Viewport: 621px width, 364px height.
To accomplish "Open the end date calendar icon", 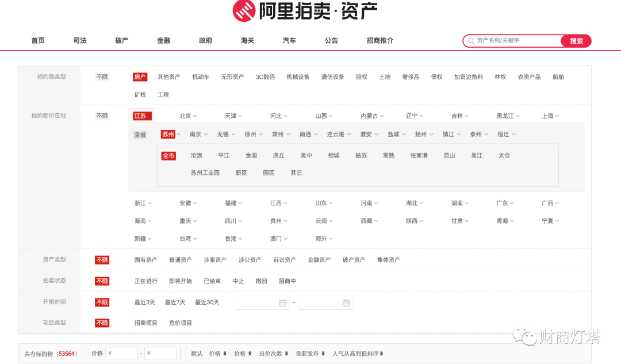I will pos(346,303).
